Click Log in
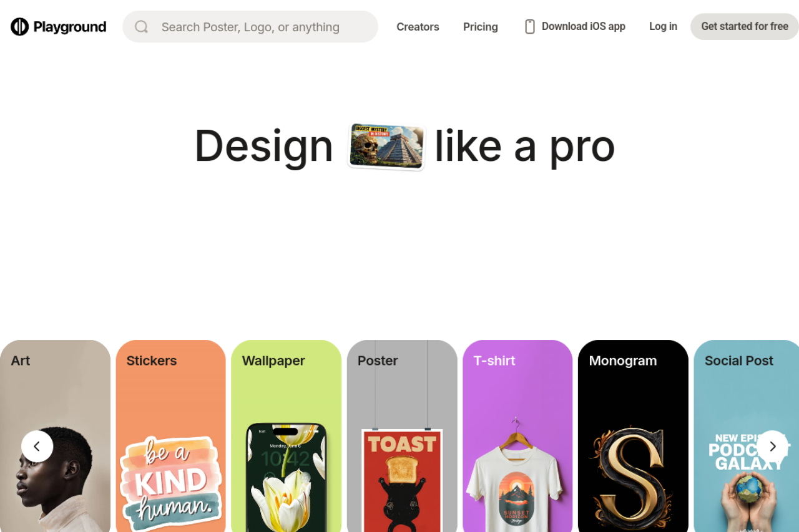This screenshot has height=532, width=799. point(663,26)
